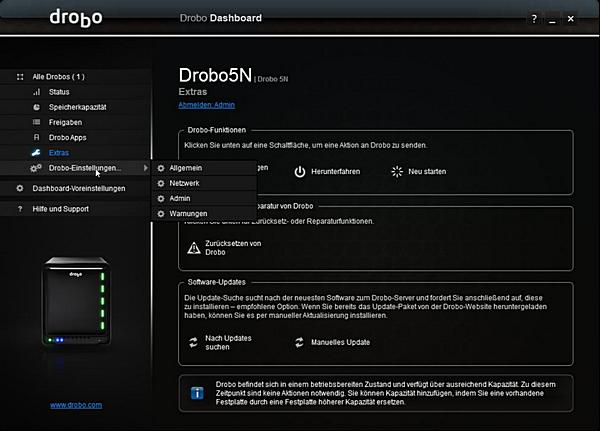This screenshot has width=600, height=431.
Task: Click the Extras wrench icon
Action: (36, 153)
